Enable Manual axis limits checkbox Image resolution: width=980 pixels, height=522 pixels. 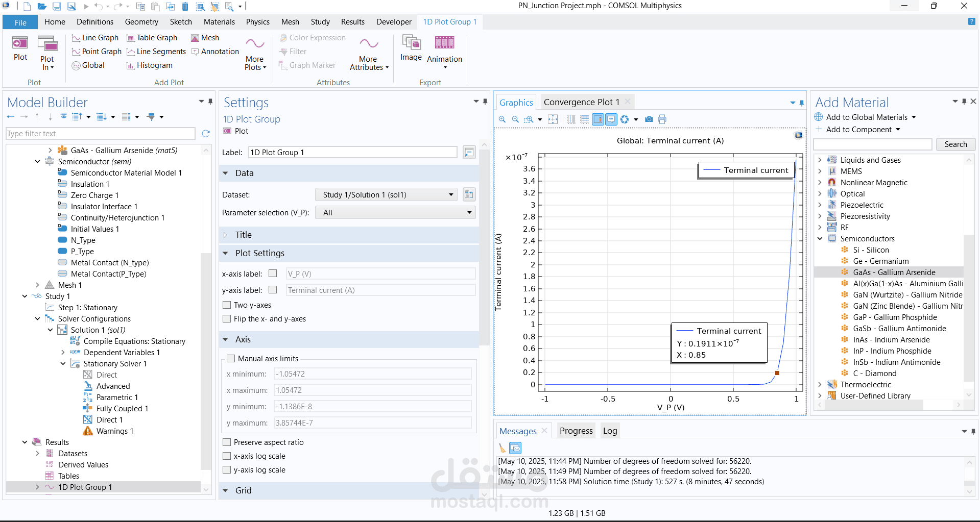(x=231, y=359)
